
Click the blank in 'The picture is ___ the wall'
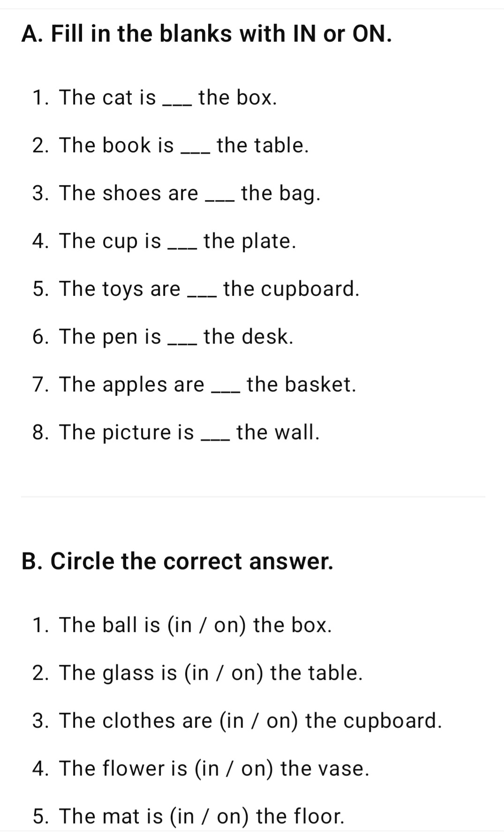pos(215,439)
